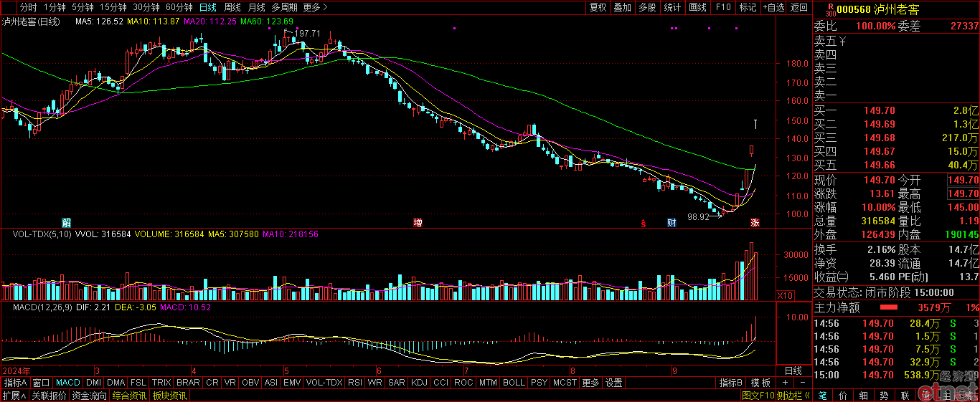Open the 板块资讯 tab
The height and width of the screenshot is (402, 980).
point(169,395)
